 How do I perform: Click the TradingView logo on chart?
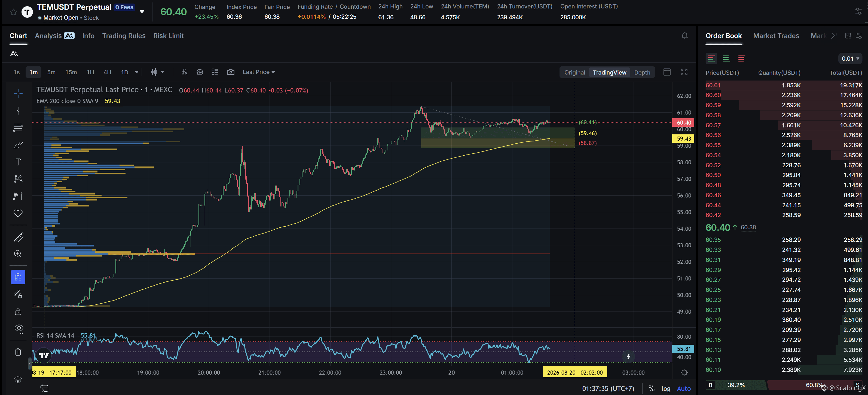44,355
